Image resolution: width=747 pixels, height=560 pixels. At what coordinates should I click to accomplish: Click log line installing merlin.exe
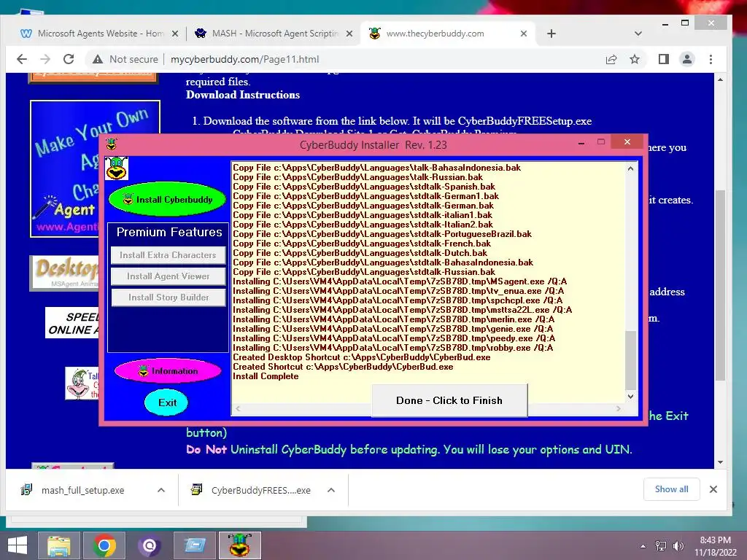click(x=393, y=319)
